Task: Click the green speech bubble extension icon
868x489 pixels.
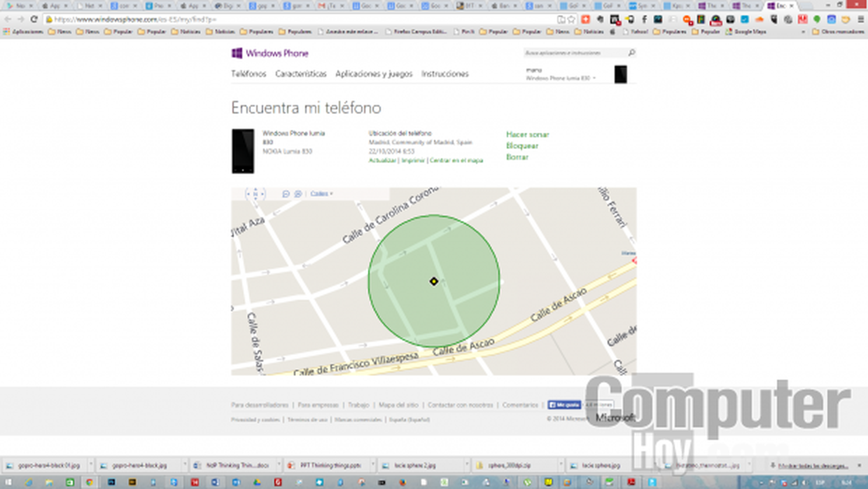Action: (817, 19)
